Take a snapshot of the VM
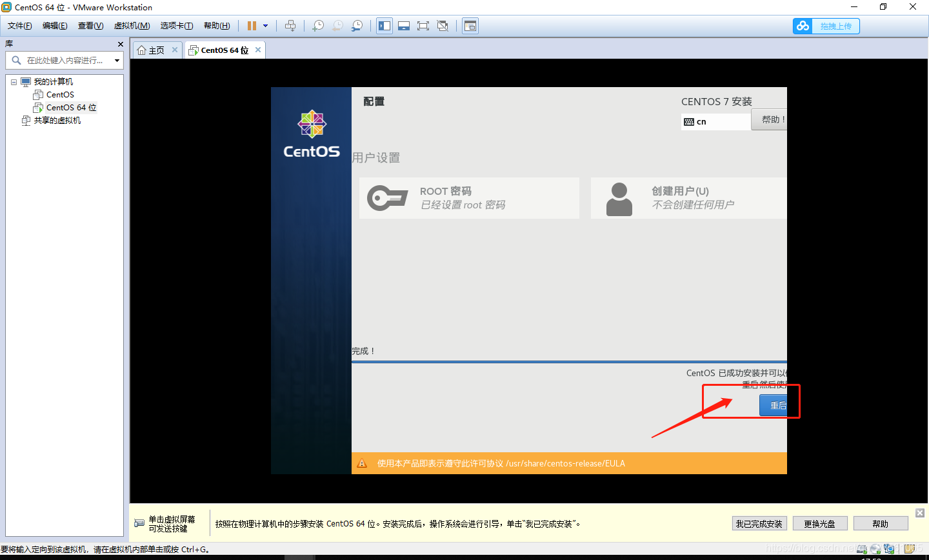Viewport: 929px width, 560px height. pos(318,26)
